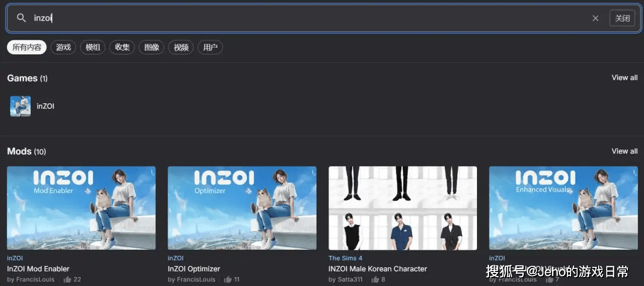Open the inZOI Enhanced Visuals thumbnail
The image size is (644, 286).
click(x=563, y=208)
